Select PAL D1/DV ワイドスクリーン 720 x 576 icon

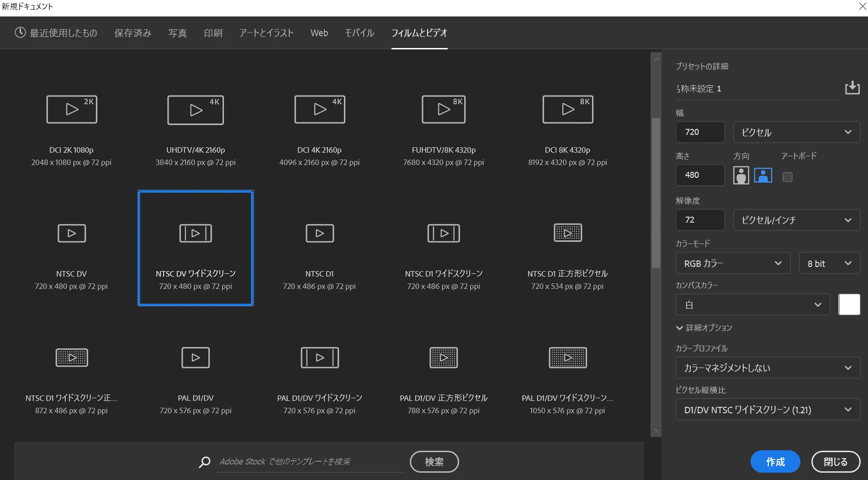320,357
